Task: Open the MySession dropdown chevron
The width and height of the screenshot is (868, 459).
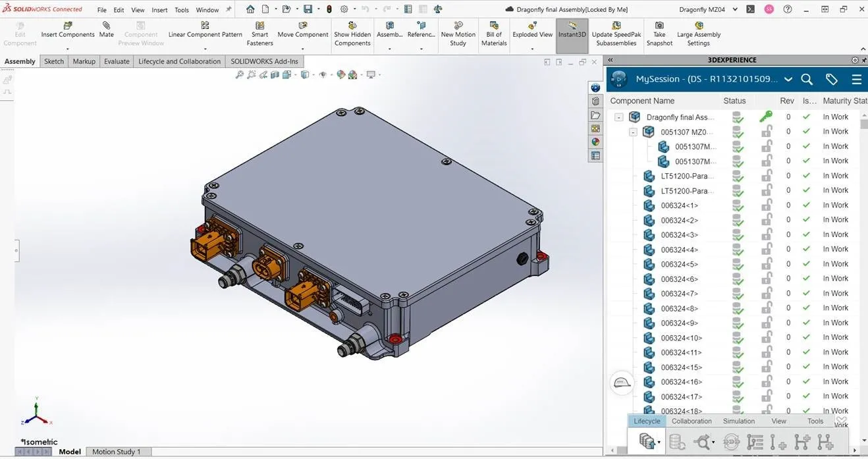Action: point(788,79)
